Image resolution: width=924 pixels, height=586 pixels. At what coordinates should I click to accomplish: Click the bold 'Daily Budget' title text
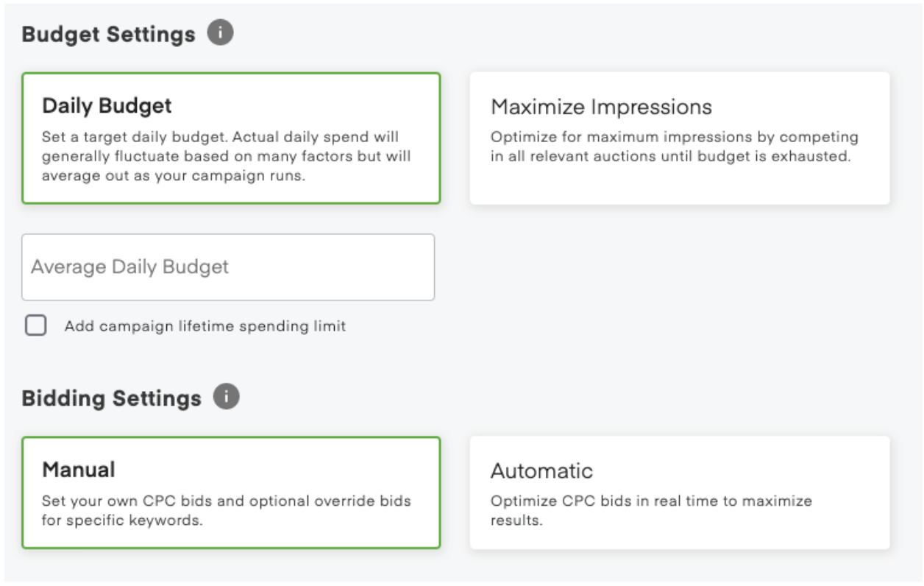click(x=107, y=106)
